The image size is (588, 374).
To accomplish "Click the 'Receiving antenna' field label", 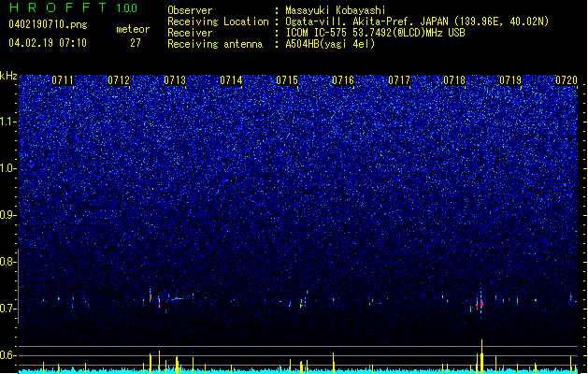I will pos(215,44).
